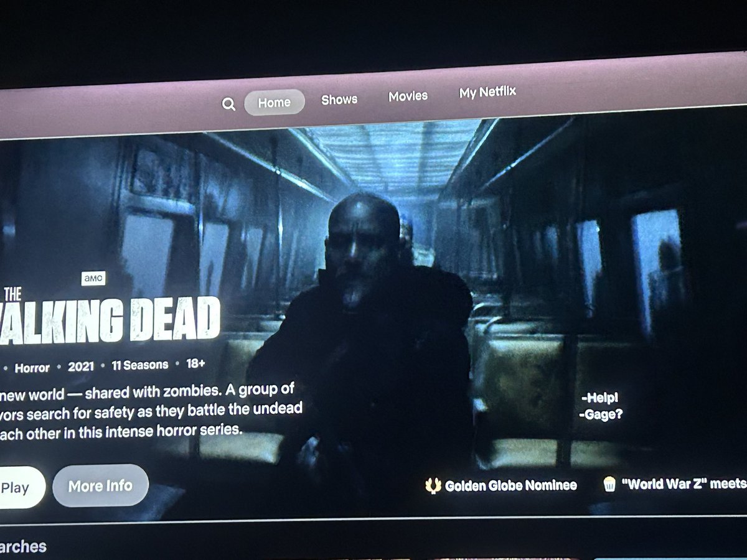Image resolution: width=747 pixels, height=560 pixels.
Task: Click the 2021 year label
Action: tap(81, 366)
